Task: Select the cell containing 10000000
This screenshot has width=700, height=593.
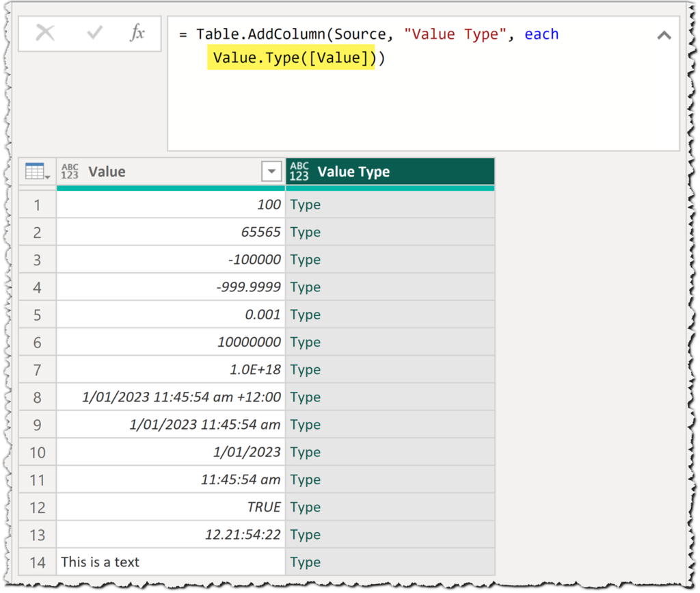Action: (171, 343)
